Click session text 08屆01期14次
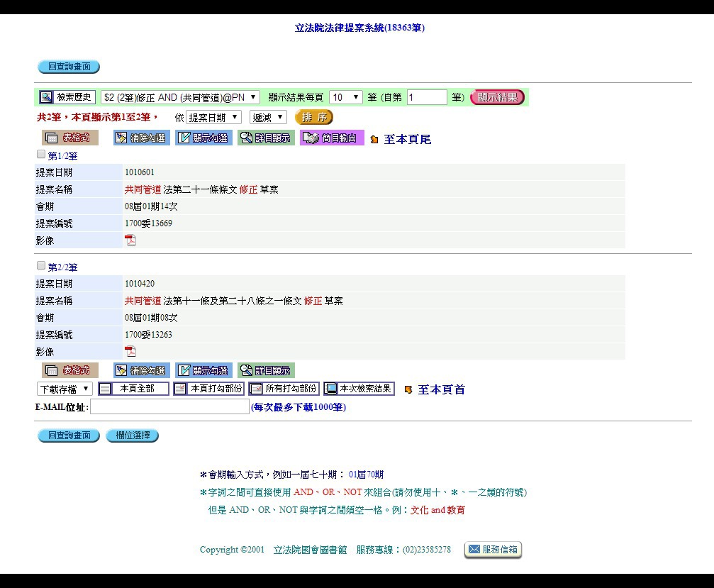Viewport: 714px width, 588px height. (151, 206)
